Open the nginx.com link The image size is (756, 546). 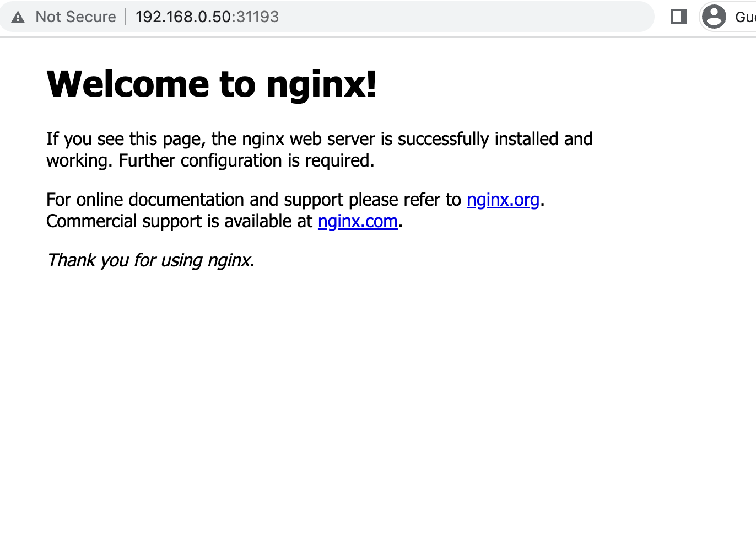click(358, 221)
